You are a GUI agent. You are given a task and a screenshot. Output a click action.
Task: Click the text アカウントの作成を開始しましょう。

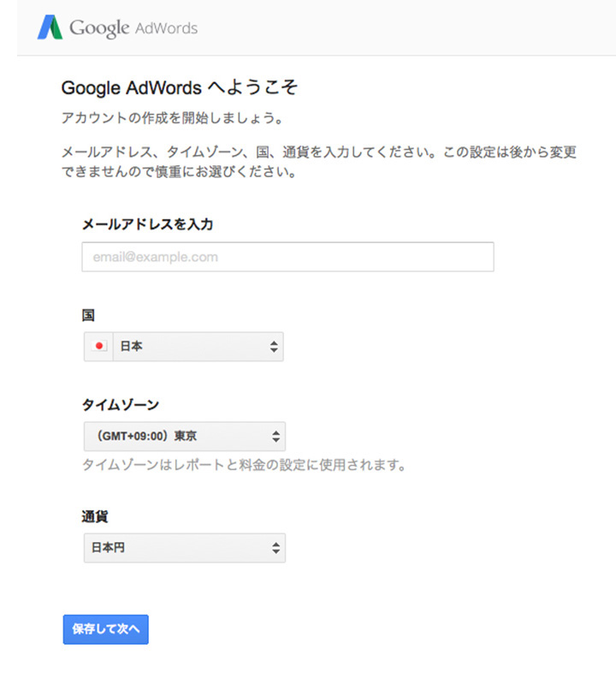coord(174,118)
